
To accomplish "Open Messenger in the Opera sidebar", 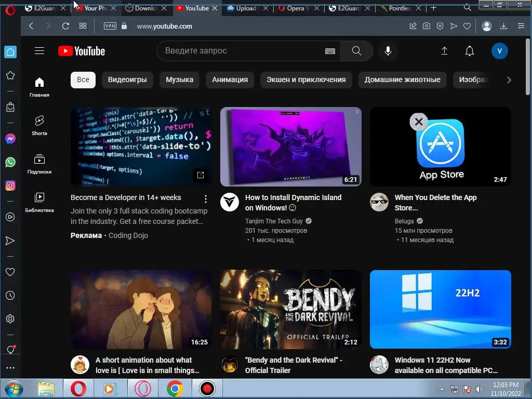I will point(10,139).
